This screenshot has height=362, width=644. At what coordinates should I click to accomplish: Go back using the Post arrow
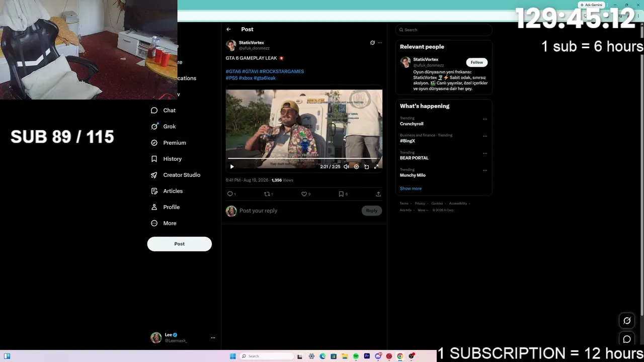pos(228,29)
